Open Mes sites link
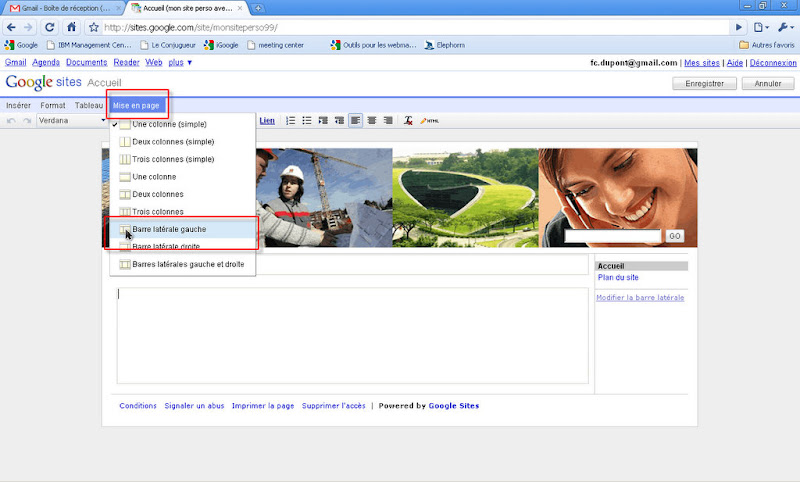800x482 pixels. (702, 63)
